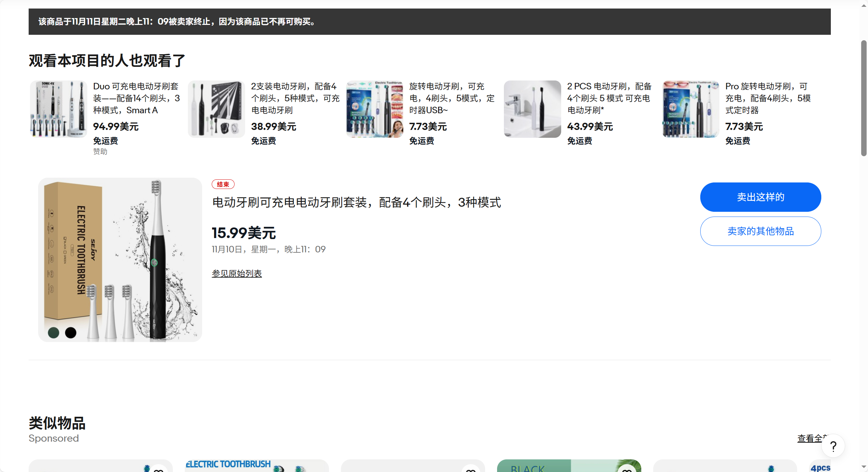The image size is (868, 472).
Task: Click the heart icon on the BLACK item card
Action: click(627, 470)
